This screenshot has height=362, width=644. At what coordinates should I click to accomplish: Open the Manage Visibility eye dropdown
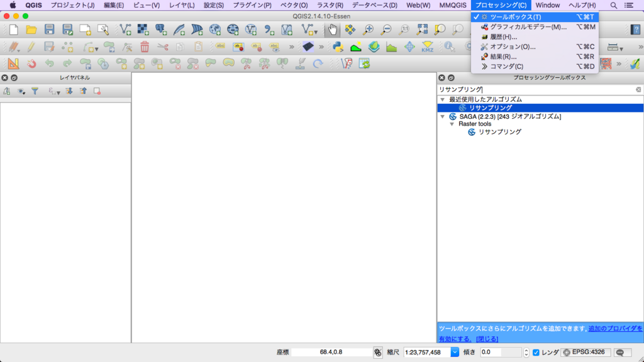click(21, 91)
